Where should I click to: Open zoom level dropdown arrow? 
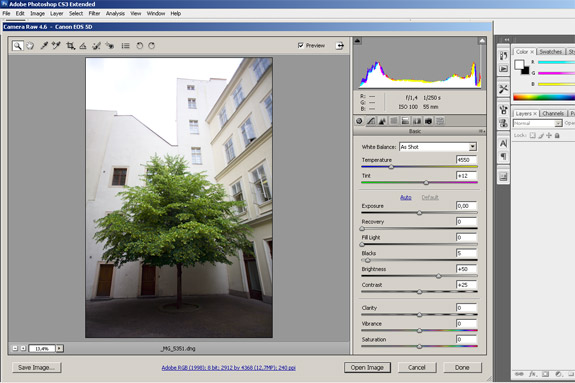tap(59, 349)
